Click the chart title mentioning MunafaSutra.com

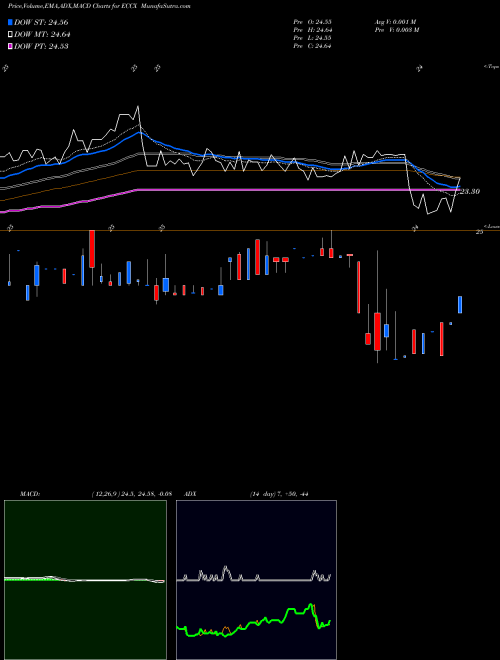pos(99,6)
